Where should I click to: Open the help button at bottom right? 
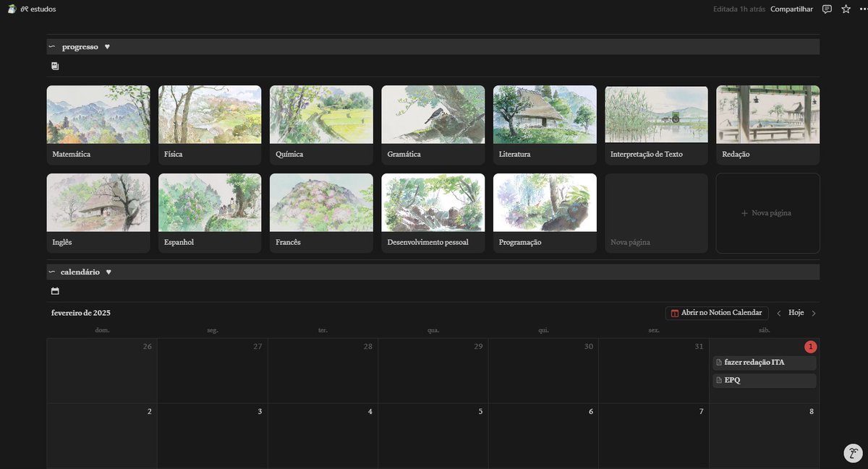coord(854,453)
